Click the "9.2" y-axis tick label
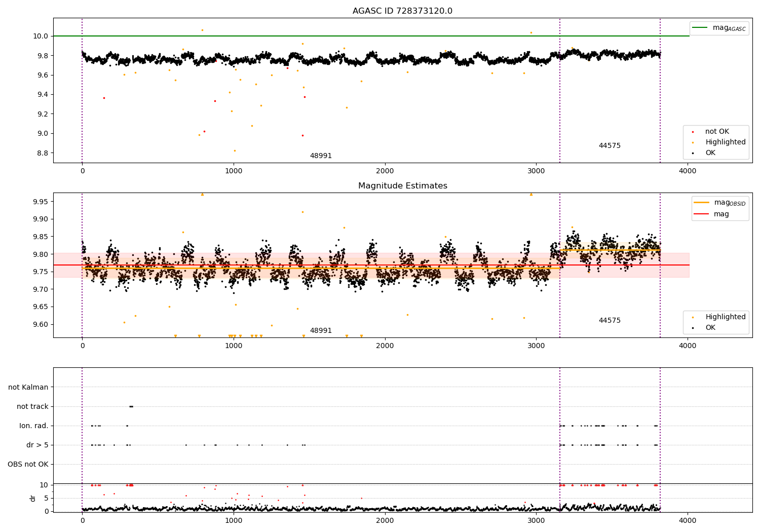The width and height of the screenshot is (760, 532). point(43,114)
